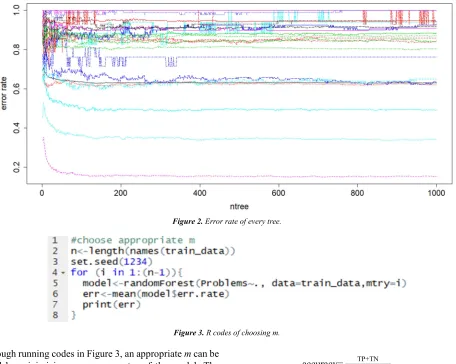Click the x-axis tick label '400'
This screenshot has height=364, width=456.
click(199, 193)
